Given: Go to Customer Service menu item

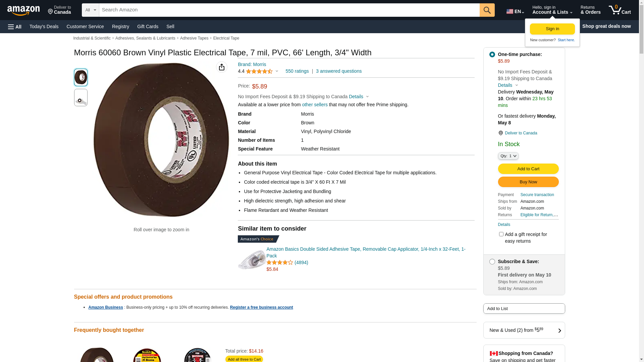Looking at the screenshot, I should coord(85,26).
